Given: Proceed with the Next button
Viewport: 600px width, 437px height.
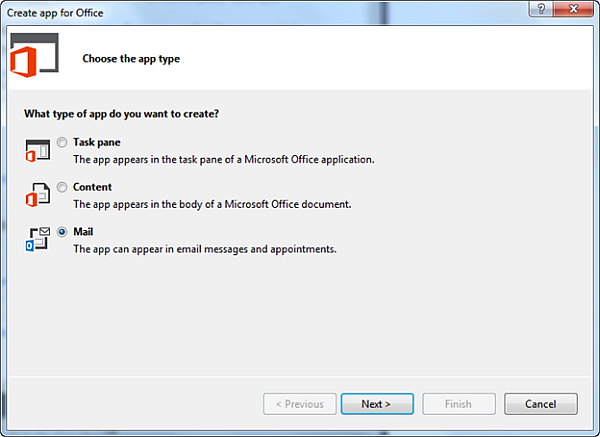Looking at the screenshot, I should click(375, 404).
